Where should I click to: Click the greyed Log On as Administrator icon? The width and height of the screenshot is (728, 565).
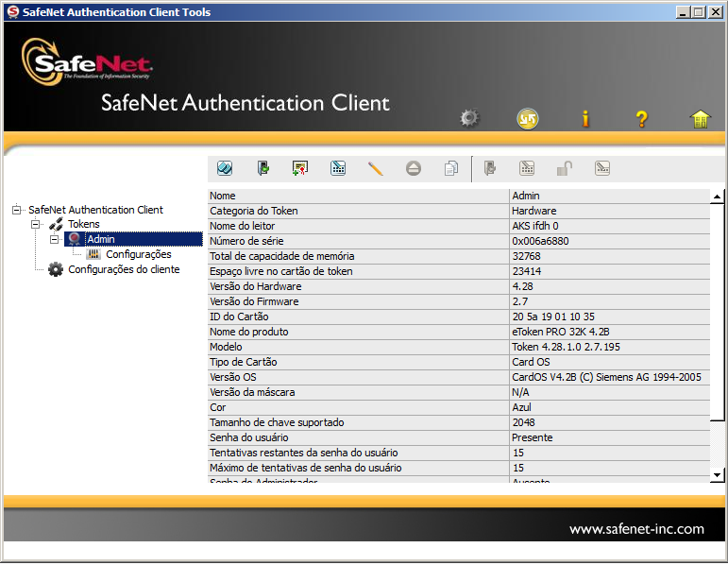point(489,168)
